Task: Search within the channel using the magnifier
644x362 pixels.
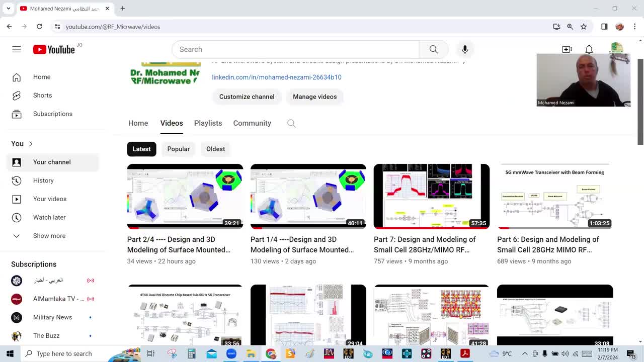Action: click(291, 123)
